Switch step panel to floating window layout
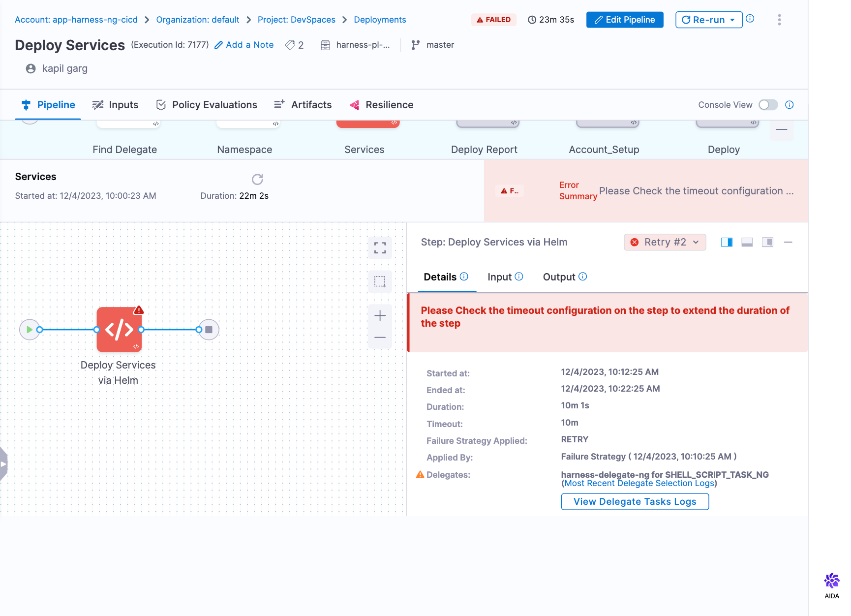 coord(767,242)
